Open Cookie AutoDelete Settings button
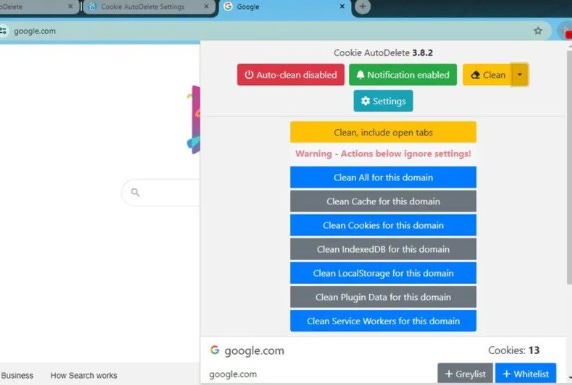 click(x=383, y=101)
